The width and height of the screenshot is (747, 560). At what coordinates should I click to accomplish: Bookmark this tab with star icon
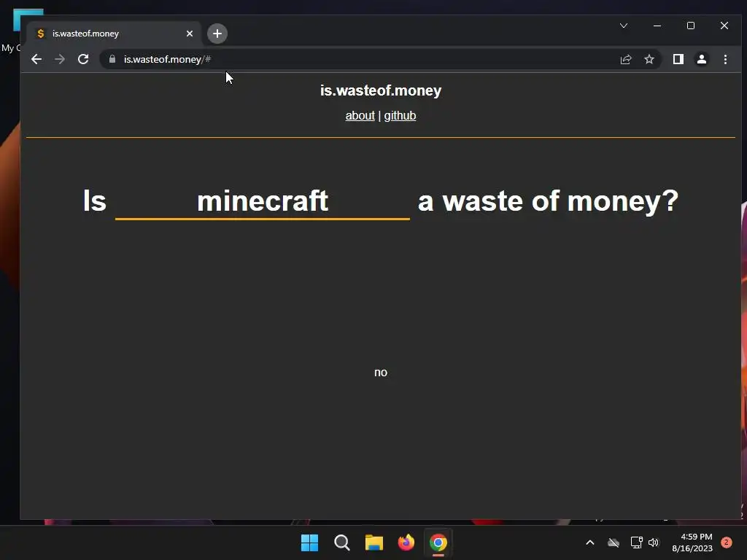(x=649, y=59)
